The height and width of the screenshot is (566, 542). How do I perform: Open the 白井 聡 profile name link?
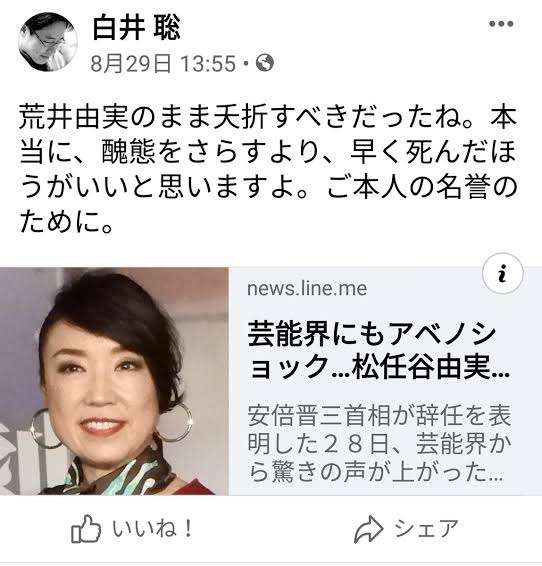click(x=136, y=29)
